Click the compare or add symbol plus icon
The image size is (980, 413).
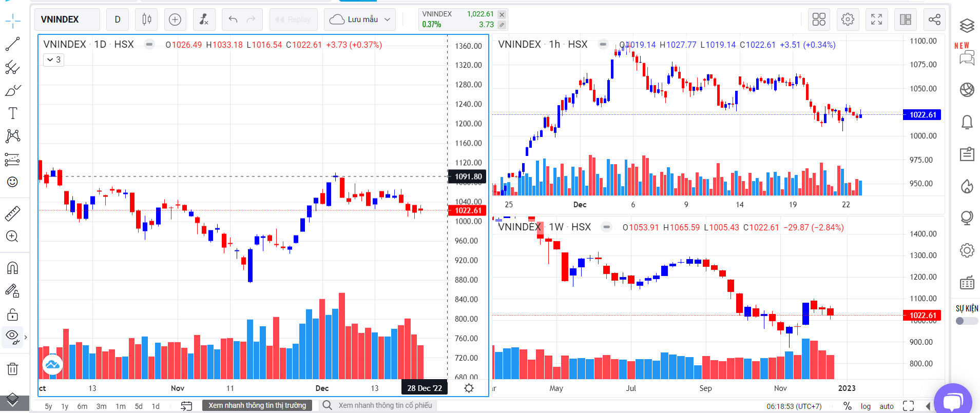175,19
